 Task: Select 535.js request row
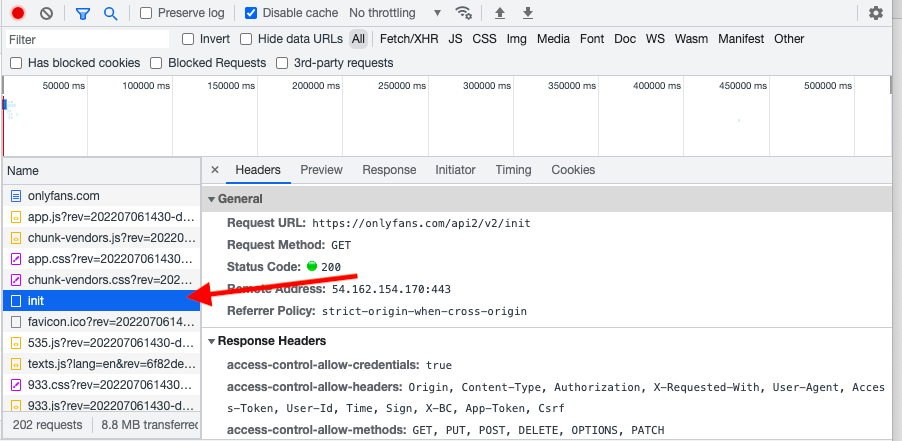click(x=102, y=343)
